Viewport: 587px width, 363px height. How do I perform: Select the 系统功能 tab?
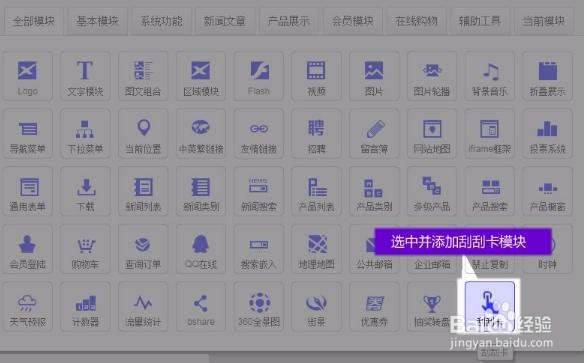(x=161, y=21)
